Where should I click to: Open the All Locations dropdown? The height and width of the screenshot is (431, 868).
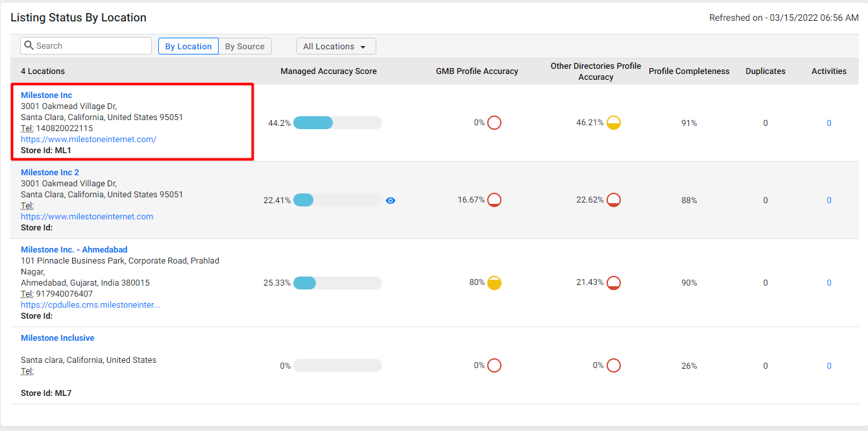[336, 46]
